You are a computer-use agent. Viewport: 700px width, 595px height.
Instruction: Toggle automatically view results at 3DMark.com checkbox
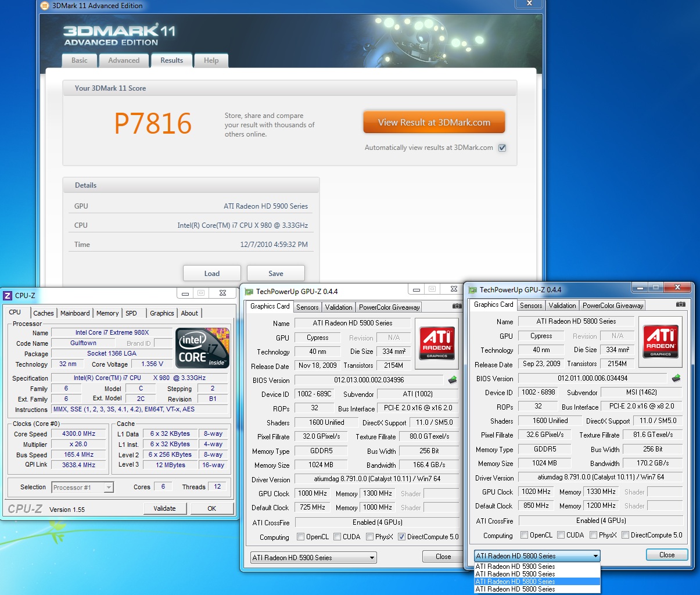tap(502, 148)
